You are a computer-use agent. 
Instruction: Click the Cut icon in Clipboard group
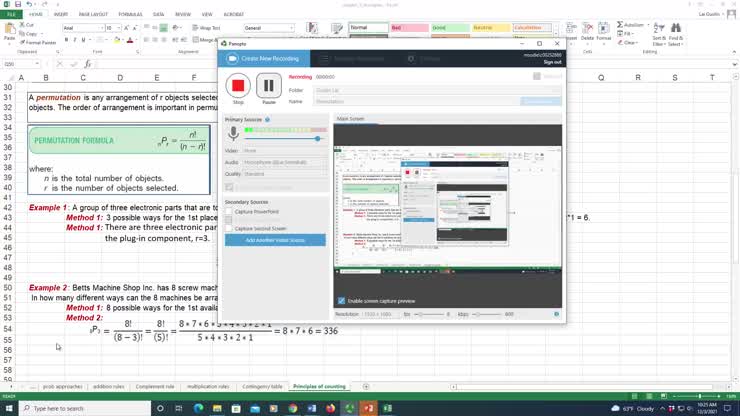pyautogui.click(x=28, y=25)
